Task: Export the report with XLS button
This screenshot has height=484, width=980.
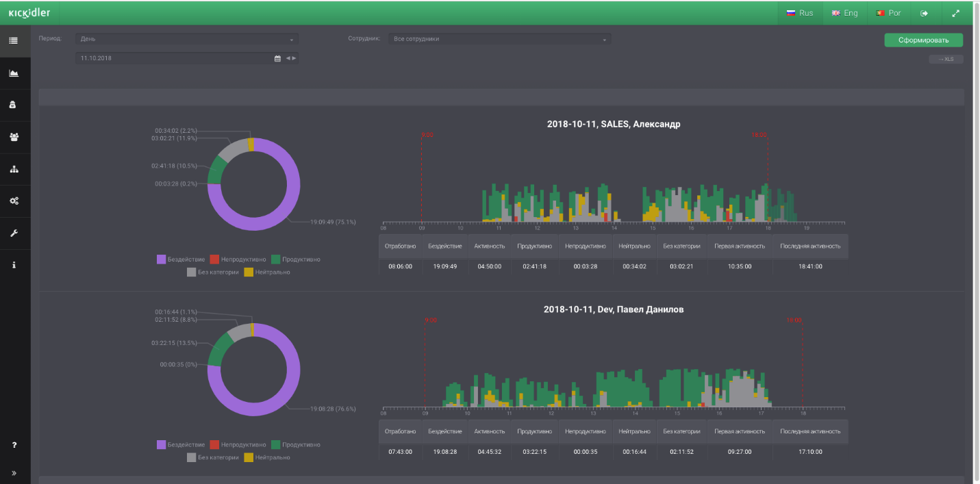Action: [x=946, y=60]
